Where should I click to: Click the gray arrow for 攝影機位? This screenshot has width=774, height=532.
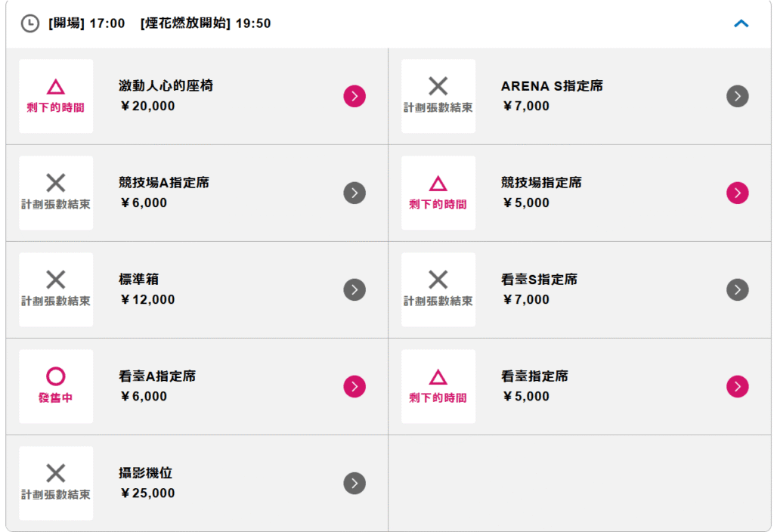coord(354,483)
